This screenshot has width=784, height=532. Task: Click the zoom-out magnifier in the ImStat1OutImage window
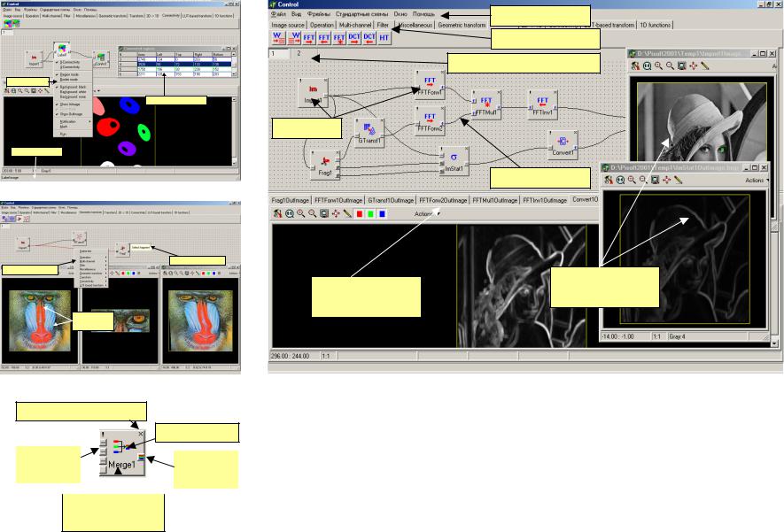(x=643, y=180)
